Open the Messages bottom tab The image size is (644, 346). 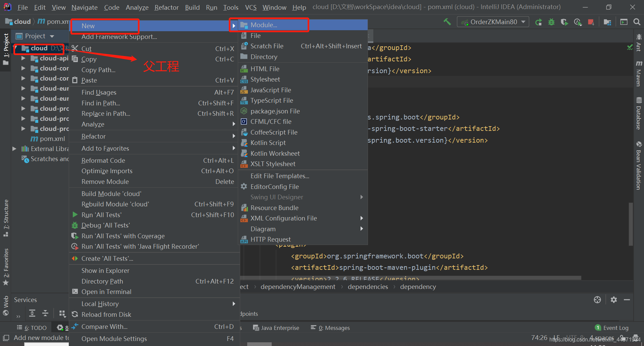tap(330, 328)
